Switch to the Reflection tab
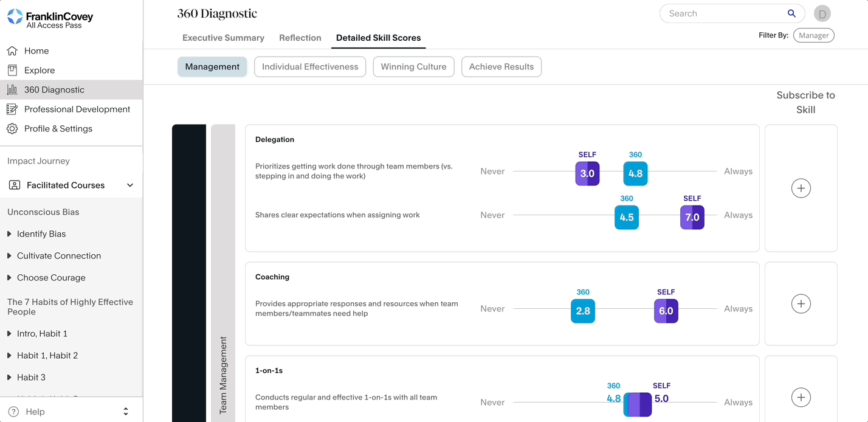 300,38
